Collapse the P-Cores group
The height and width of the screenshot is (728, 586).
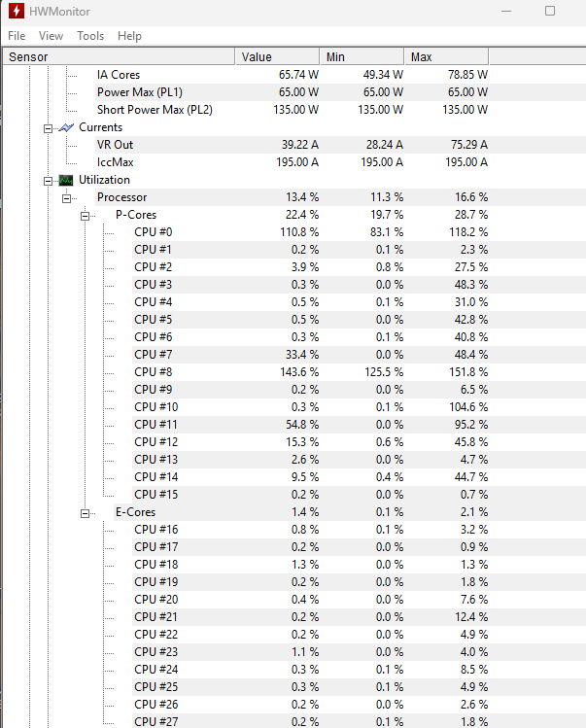point(85,217)
